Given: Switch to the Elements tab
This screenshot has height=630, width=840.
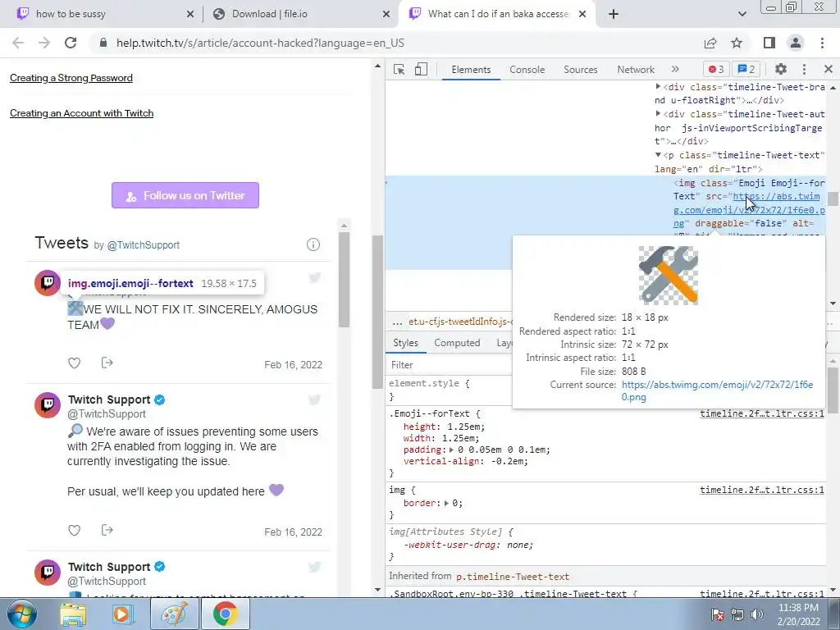Looking at the screenshot, I should (x=471, y=70).
